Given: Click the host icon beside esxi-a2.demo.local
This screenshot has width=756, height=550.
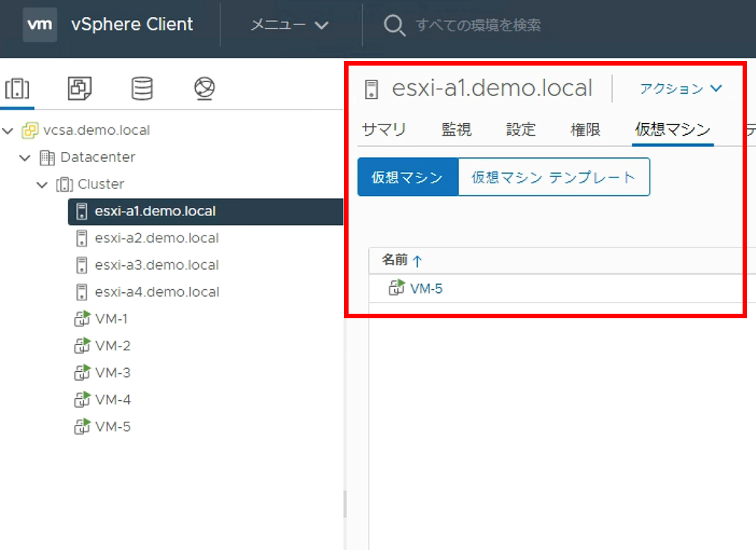Looking at the screenshot, I should pos(82,238).
